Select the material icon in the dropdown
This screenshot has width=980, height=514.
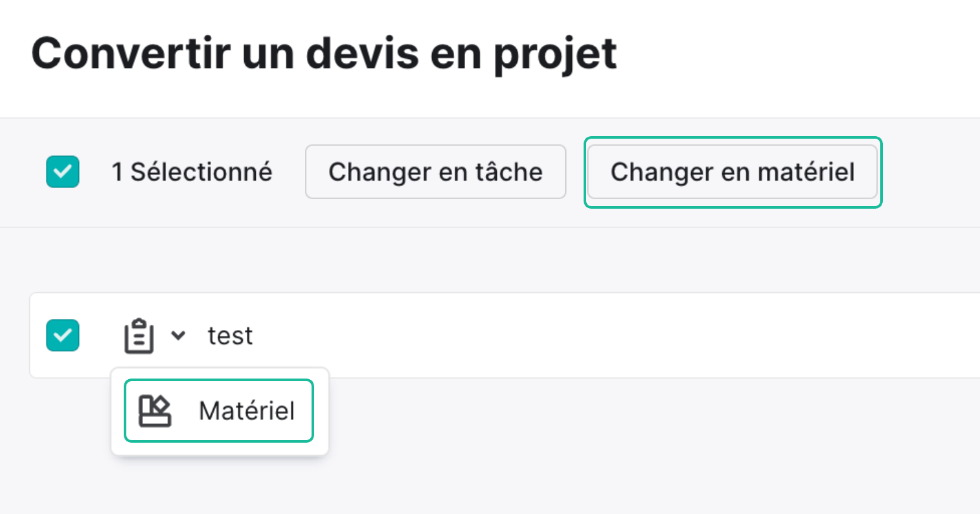pyautogui.click(x=155, y=411)
